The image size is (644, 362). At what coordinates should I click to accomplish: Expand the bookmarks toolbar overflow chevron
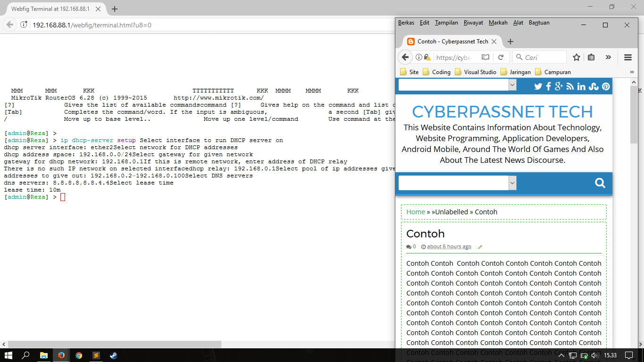coord(631,72)
